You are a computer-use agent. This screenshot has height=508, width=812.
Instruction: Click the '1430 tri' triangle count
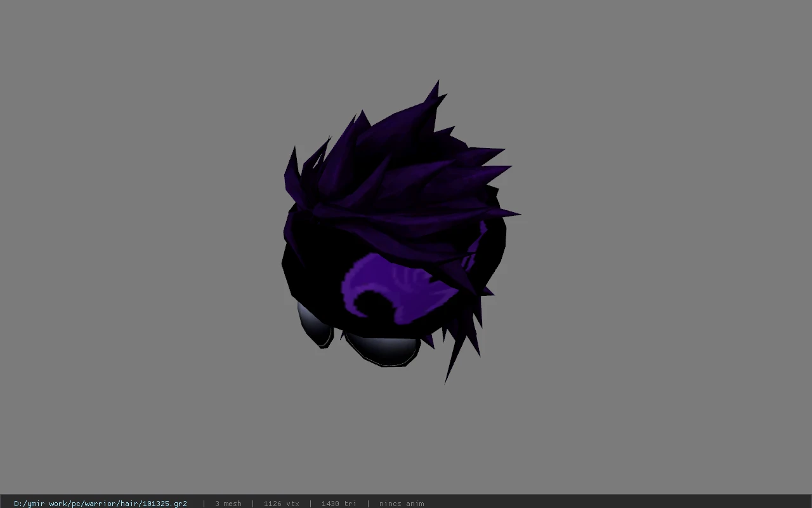click(x=339, y=504)
